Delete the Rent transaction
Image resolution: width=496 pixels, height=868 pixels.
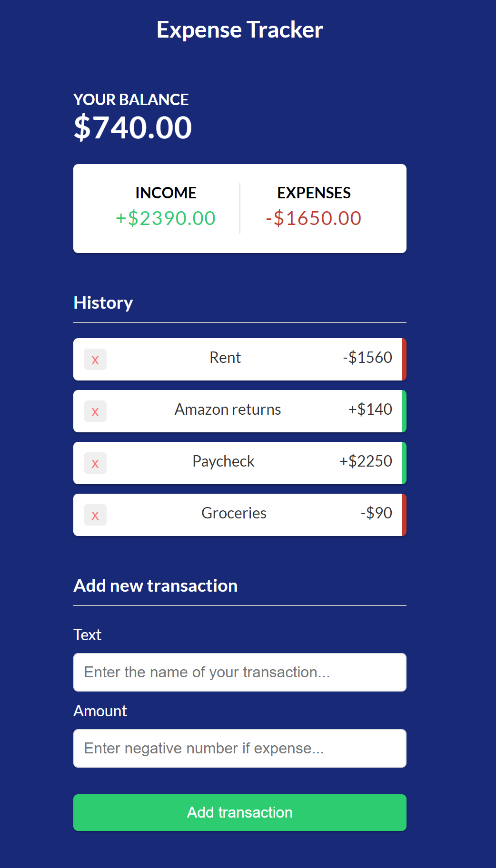[x=95, y=360]
